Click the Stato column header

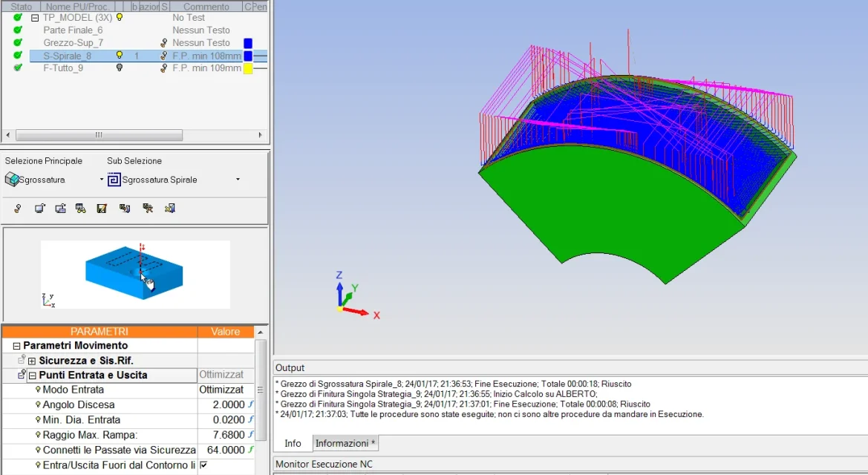(x=21, y=7)
